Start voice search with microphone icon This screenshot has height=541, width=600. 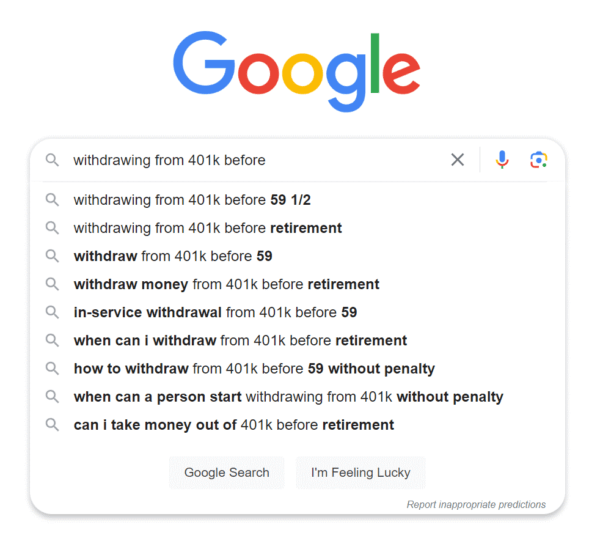(502, 160)
